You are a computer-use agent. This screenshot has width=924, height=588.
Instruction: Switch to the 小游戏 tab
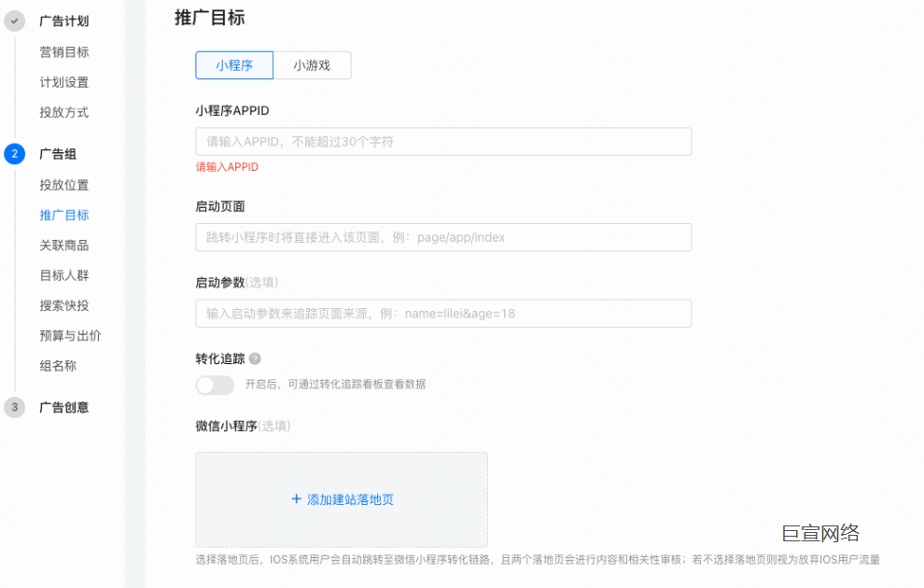313,65
